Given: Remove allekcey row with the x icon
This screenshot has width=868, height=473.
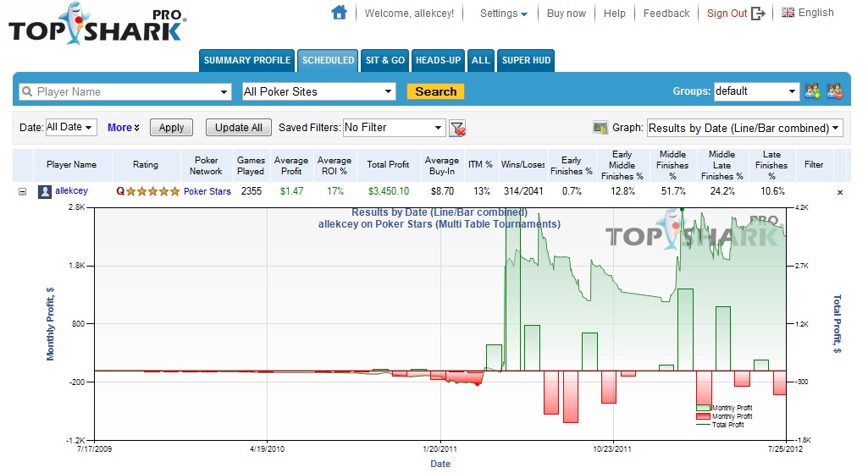Looking at the screenshot, I should click(x=840, y=192).
